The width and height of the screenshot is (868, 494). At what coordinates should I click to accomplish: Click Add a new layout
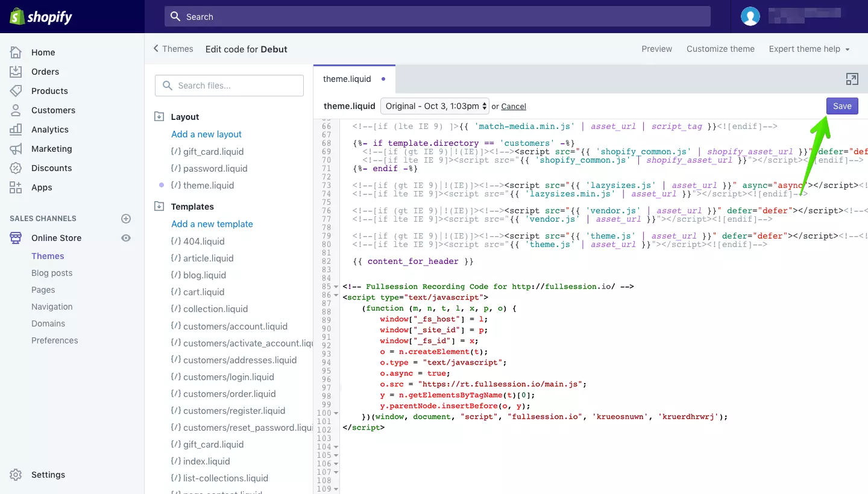point(206,134)
